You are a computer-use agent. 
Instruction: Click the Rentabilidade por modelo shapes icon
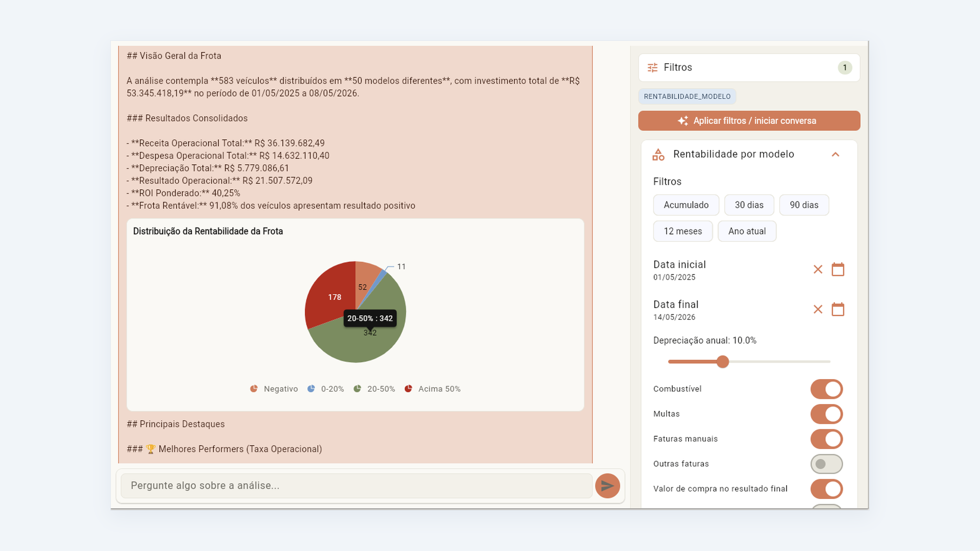(x=658, y=154)
